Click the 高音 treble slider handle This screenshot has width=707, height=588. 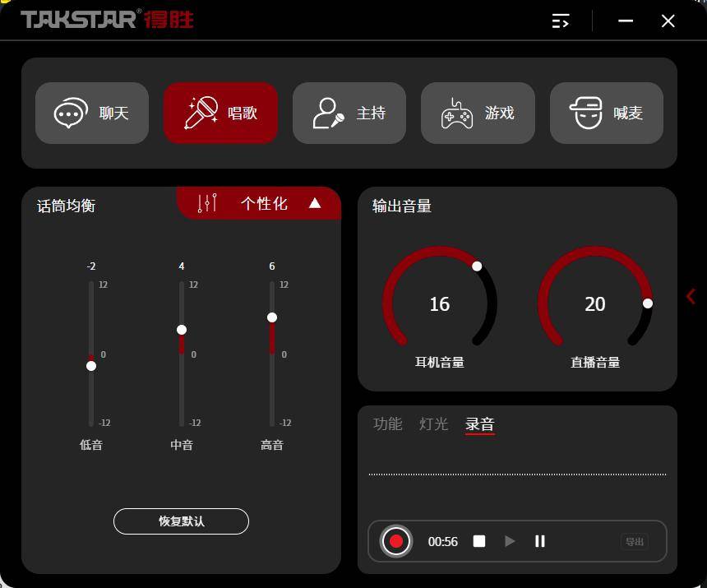coord(272,317)
